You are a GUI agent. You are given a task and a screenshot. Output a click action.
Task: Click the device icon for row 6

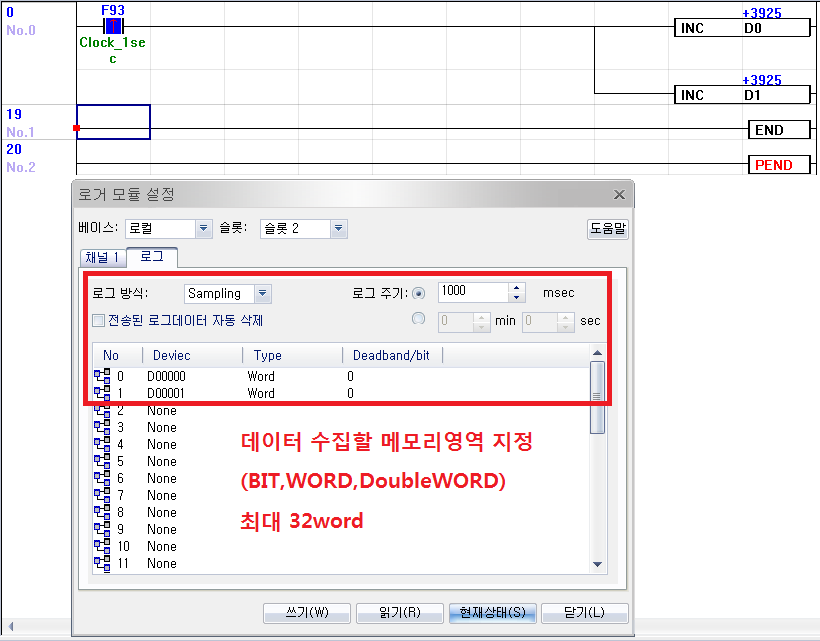(x=102, y=478)
